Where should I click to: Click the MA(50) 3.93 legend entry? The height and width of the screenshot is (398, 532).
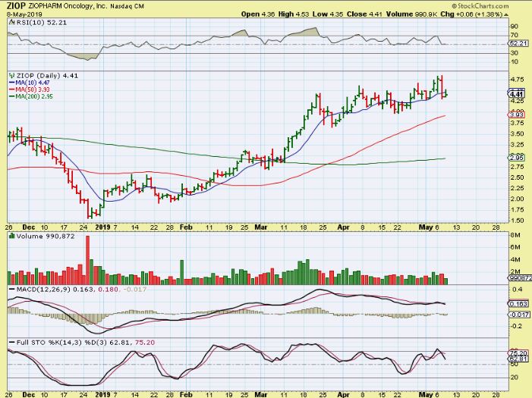click(29, 89)
